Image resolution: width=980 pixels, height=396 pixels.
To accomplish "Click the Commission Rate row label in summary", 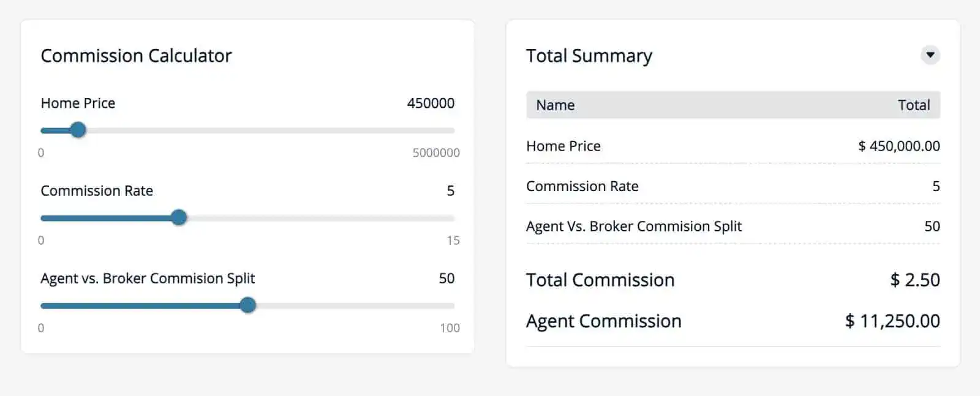I will [x=582, y=186].
